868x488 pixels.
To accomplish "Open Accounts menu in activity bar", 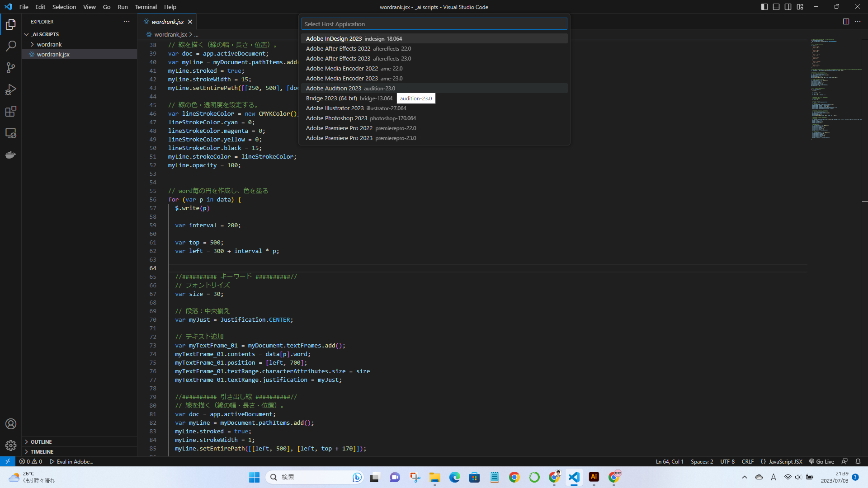I will click(x=11, y=424).
